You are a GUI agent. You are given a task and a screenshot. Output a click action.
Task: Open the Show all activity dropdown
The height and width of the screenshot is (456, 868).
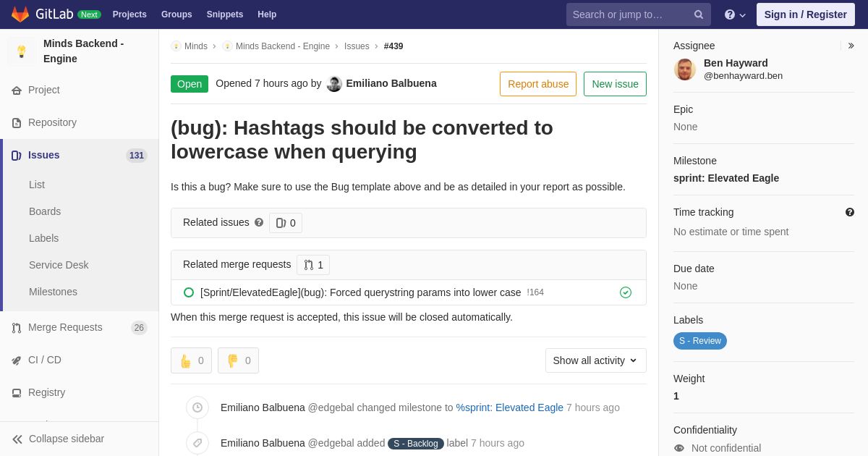(596, 360)
